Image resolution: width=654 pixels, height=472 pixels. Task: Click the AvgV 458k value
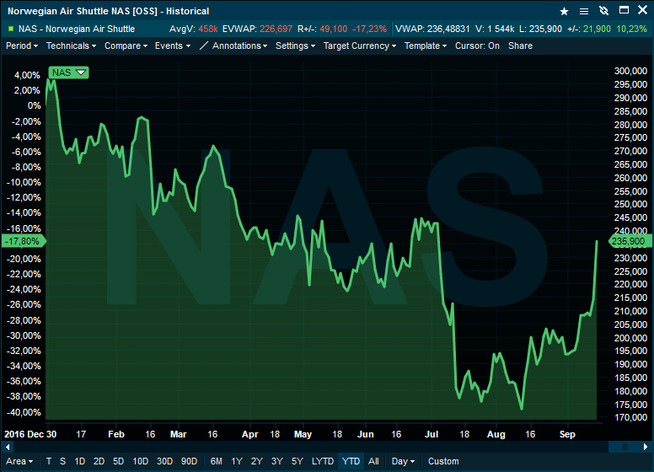coord(194,29)
